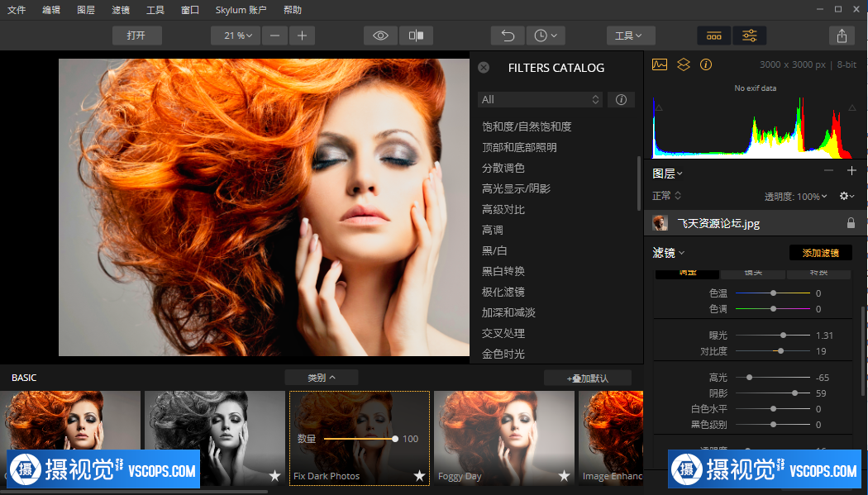Select the Image Enhancer preset thumbnail
Screen dimensions: 868x495
click(611, 439)
